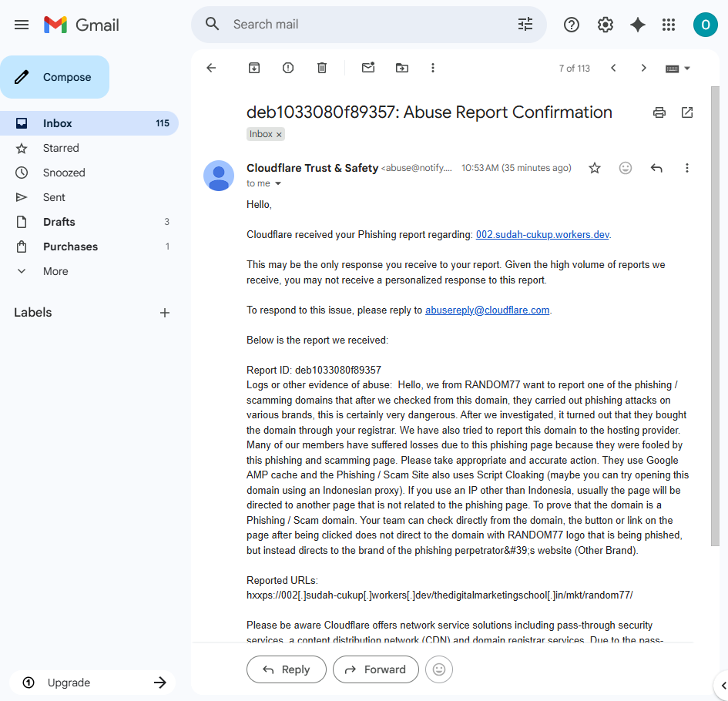Add emoji reaction button at bottom
The width and height of the screenshot is (728, 701).
click(x=439, y=669)
